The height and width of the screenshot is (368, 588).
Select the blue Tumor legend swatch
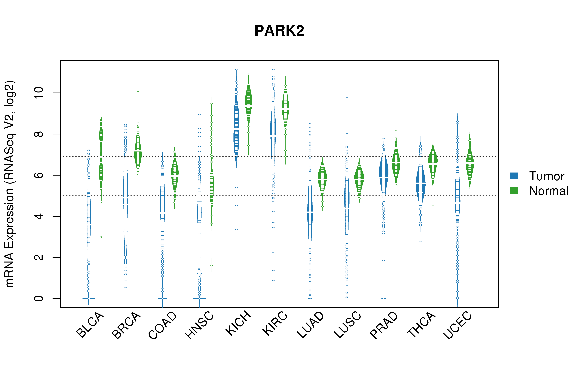[514, 176]
